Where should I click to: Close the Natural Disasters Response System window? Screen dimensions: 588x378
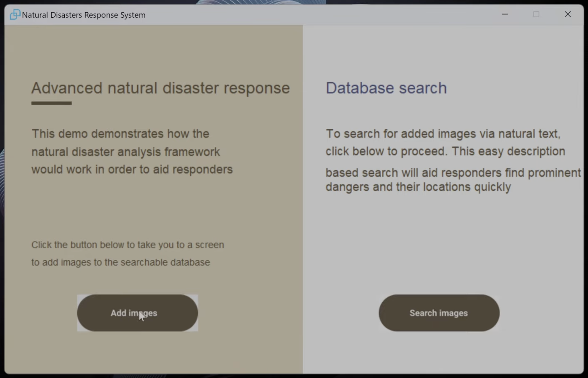[x=568, y=14]
